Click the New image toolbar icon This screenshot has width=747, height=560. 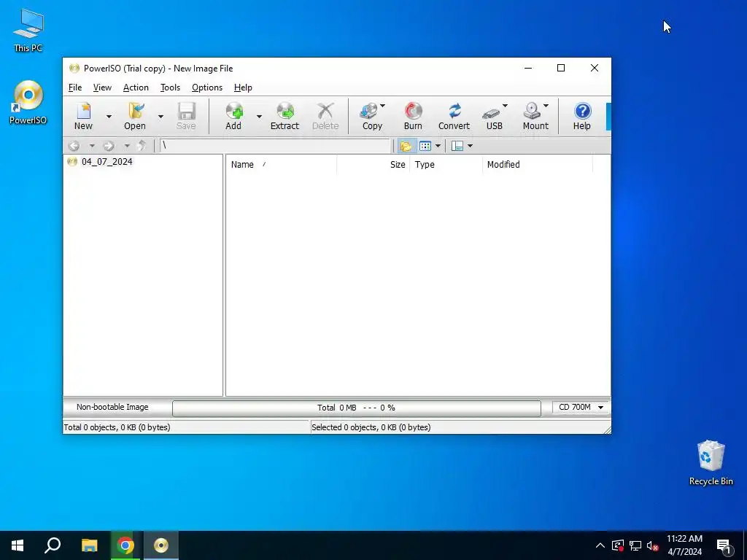83,116
